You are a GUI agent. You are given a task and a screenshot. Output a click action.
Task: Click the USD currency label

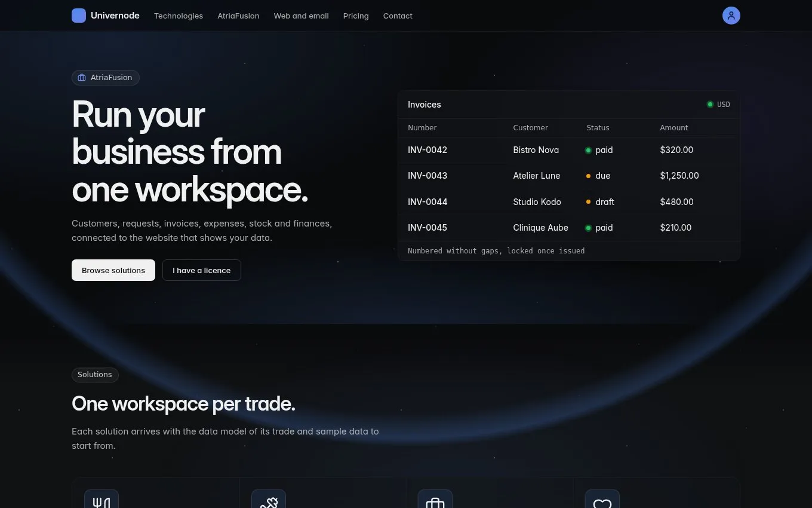coord(724,105)
